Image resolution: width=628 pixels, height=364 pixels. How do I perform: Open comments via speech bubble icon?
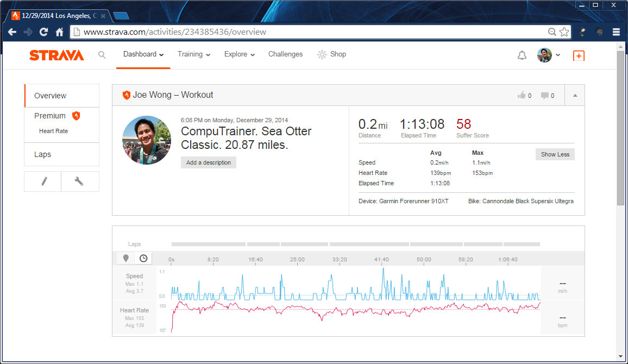pos(545,95)
